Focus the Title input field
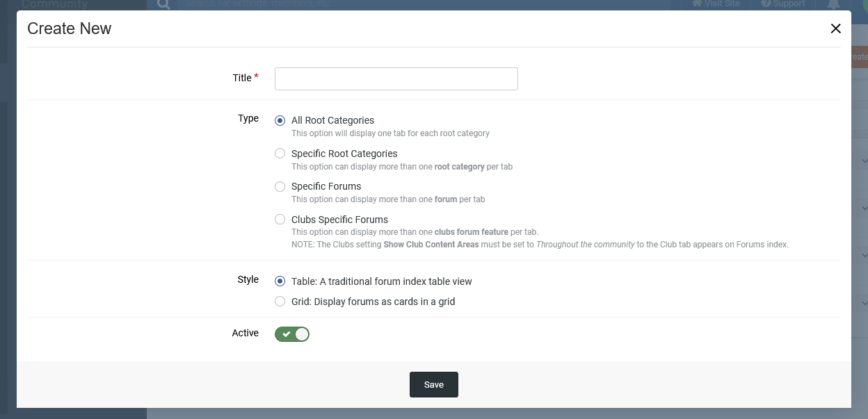Screen dimensions: 868x419 [396, 79]
